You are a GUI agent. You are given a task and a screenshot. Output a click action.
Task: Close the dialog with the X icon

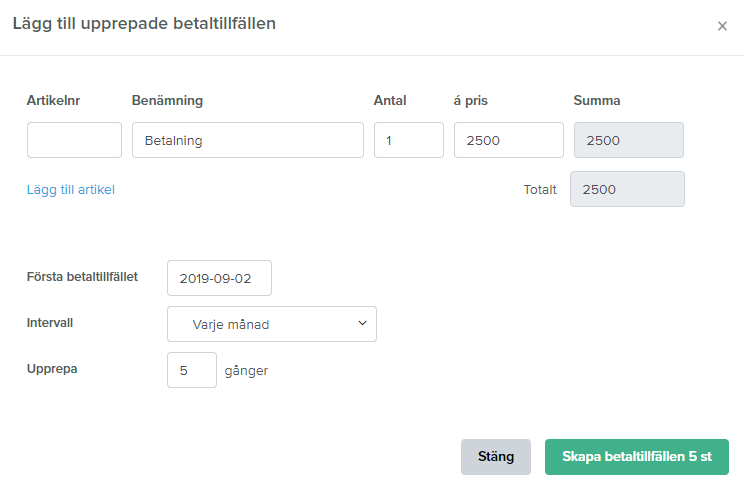tap(722, 26)
